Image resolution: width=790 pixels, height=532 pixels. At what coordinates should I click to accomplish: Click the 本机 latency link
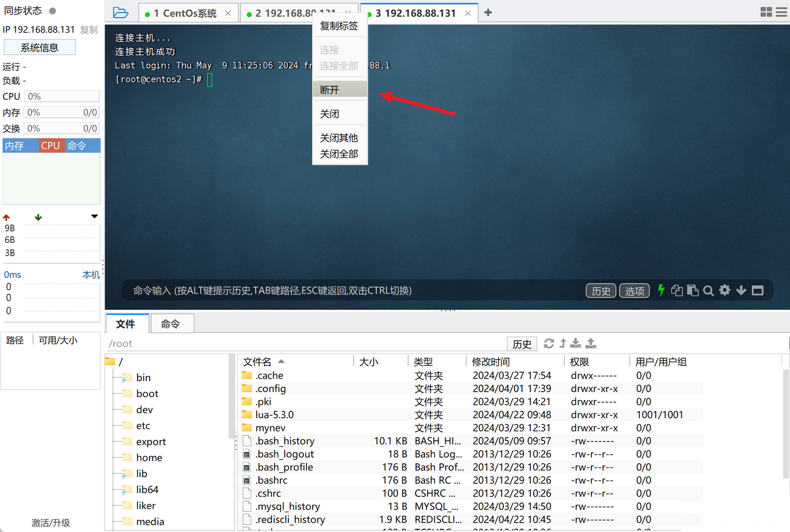point(91,274)
